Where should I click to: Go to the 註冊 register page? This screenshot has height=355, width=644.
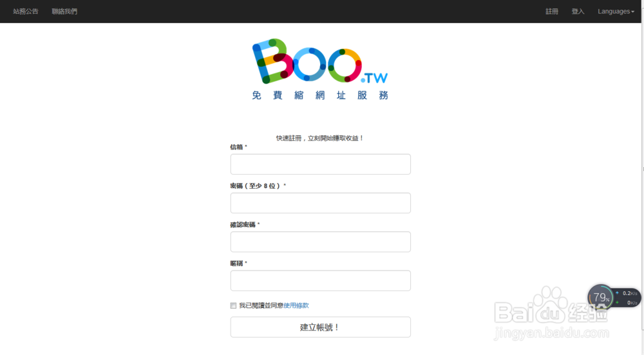coord(552,12)
